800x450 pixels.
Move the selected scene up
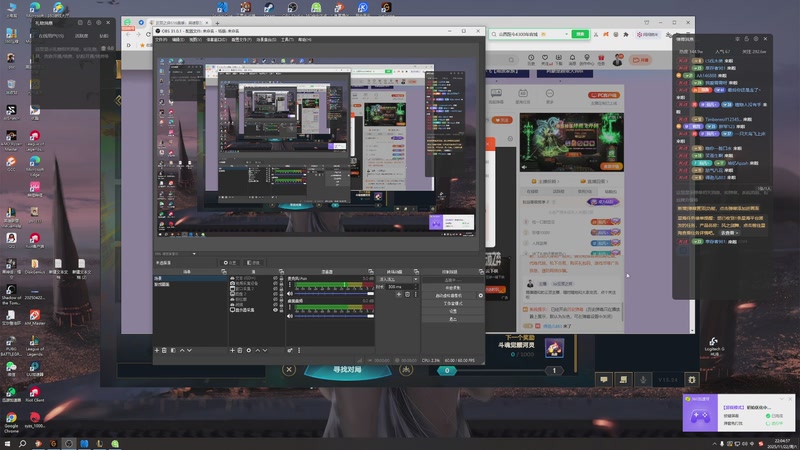(182, 351)
